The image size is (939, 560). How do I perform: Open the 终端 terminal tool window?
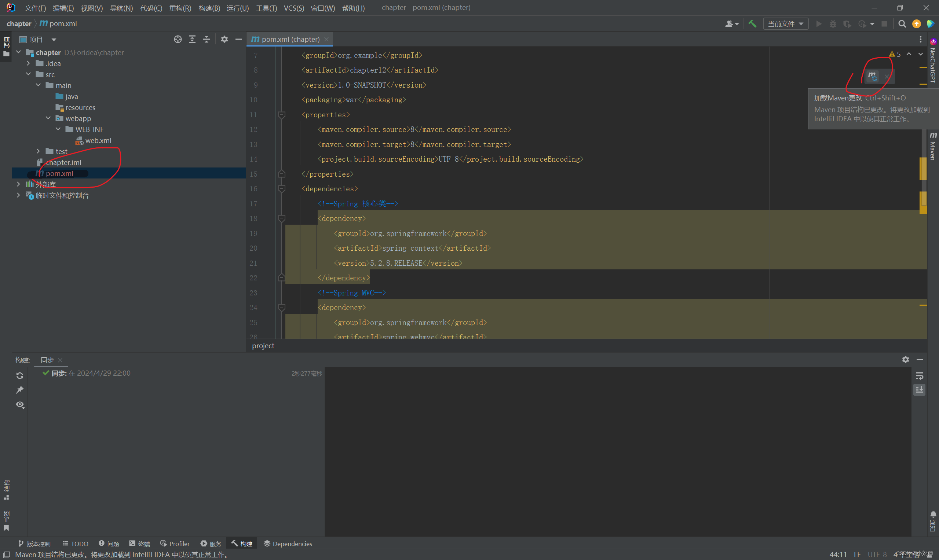pyautogui.click(x=140, y=544)
